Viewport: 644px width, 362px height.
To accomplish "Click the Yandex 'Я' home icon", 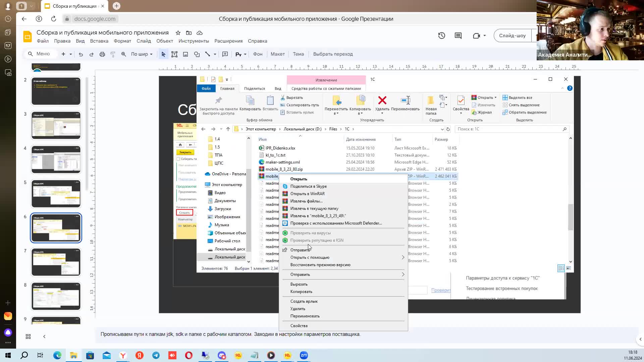I will point(39,19).
